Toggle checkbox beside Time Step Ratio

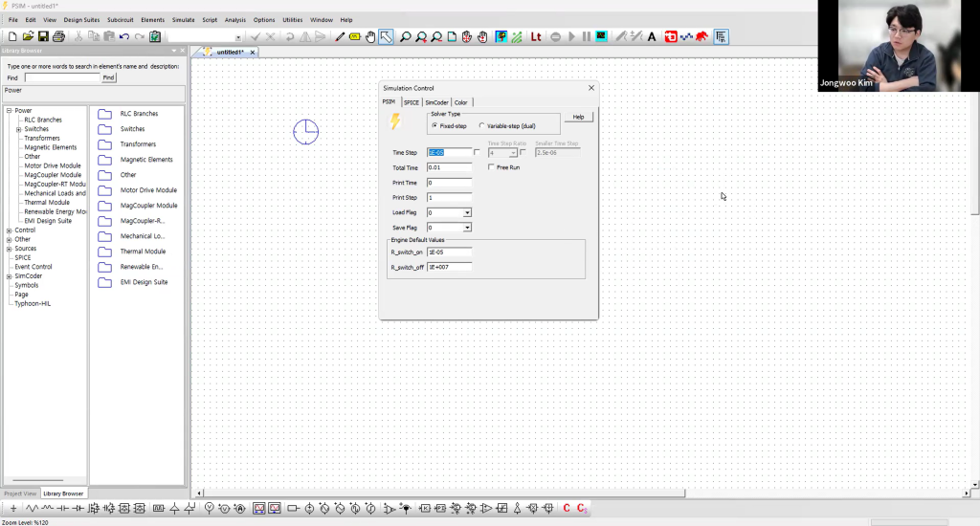click(x=523, y=152)
